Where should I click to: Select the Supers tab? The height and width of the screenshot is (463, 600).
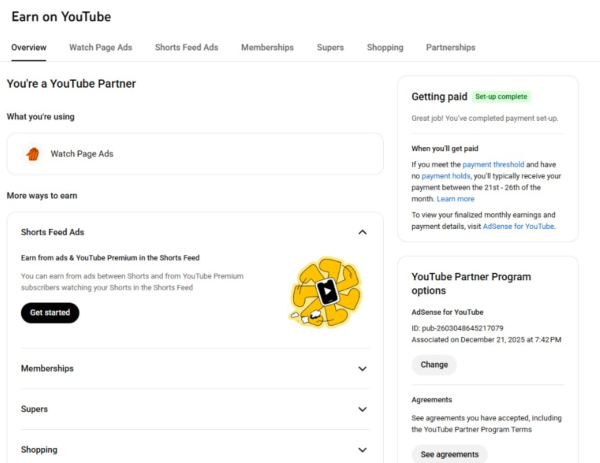330,47
